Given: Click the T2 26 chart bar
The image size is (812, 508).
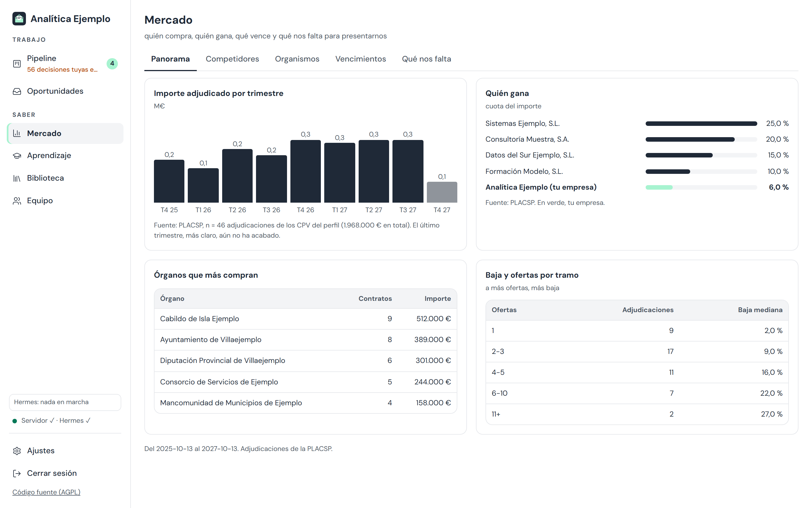Looking at the screenshot, I should [x=237, y=176].
